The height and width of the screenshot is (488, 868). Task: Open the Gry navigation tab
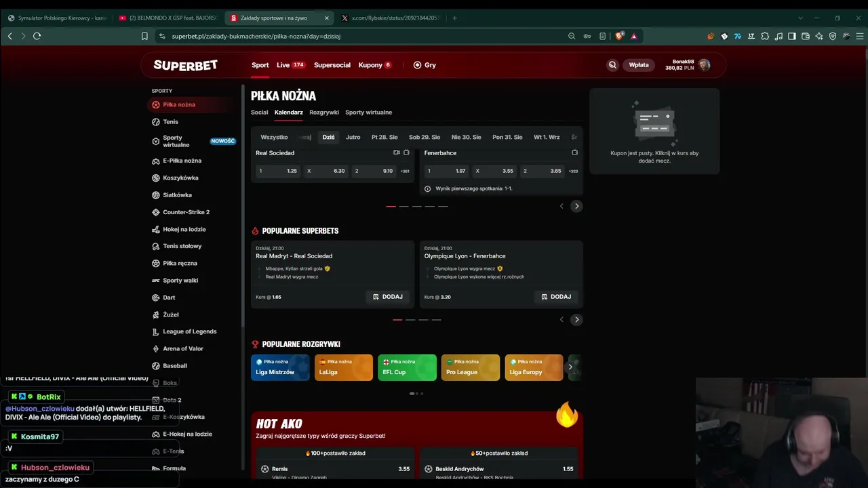425,65
